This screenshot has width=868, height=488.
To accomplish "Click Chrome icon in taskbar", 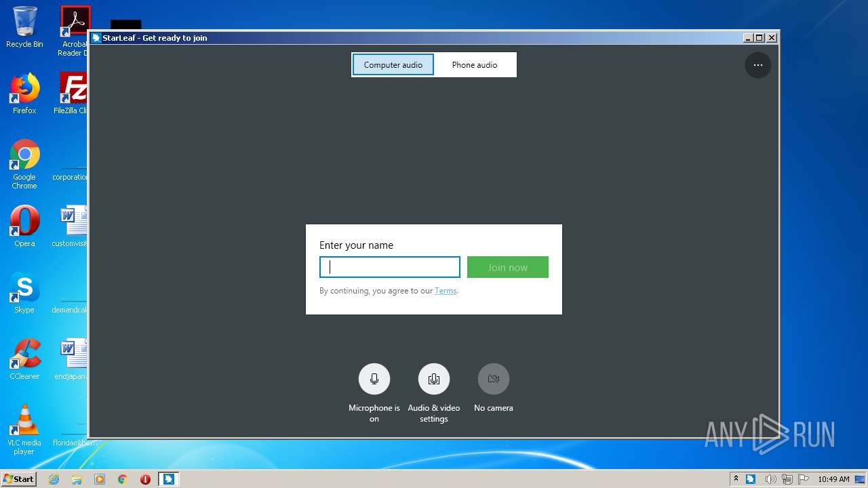I will [123, 479].
